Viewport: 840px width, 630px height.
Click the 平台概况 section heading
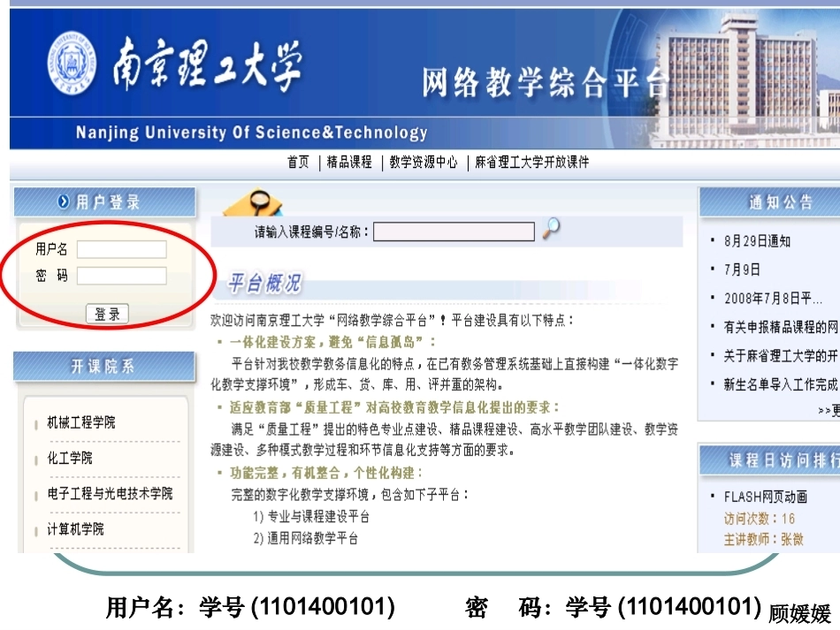(264, 283)
